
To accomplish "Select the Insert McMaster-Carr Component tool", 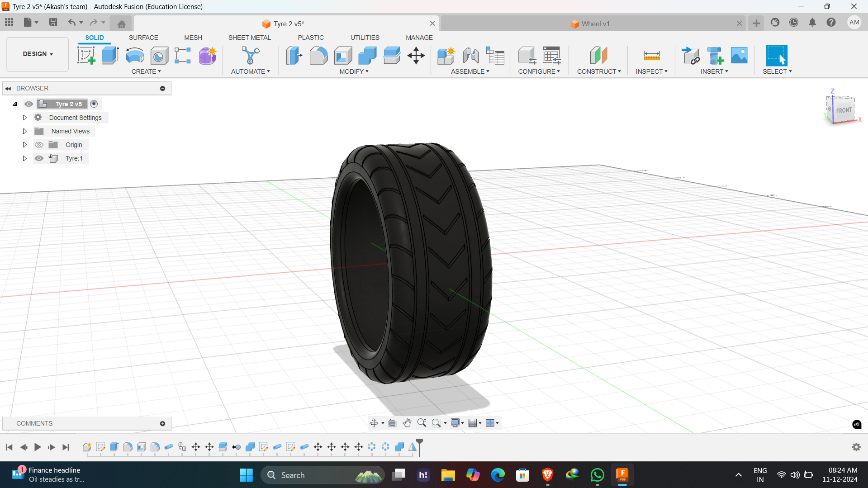I will coord(715,56).
